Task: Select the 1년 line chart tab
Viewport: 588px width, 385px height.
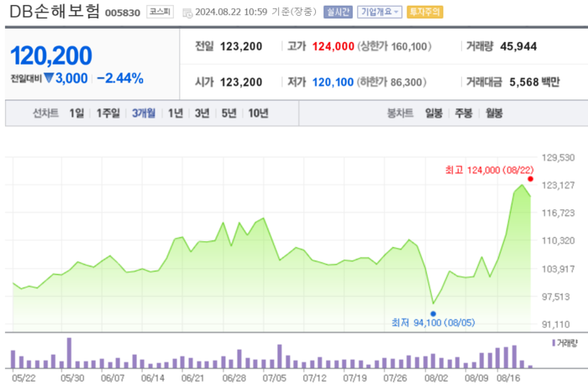Action: click(x=175, y=113)
